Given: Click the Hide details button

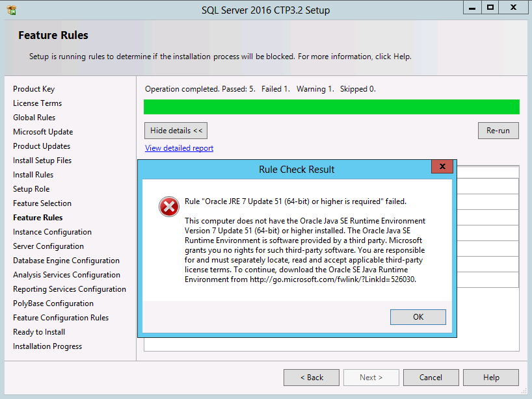Looking at the screenshot, I should (176, 131).
